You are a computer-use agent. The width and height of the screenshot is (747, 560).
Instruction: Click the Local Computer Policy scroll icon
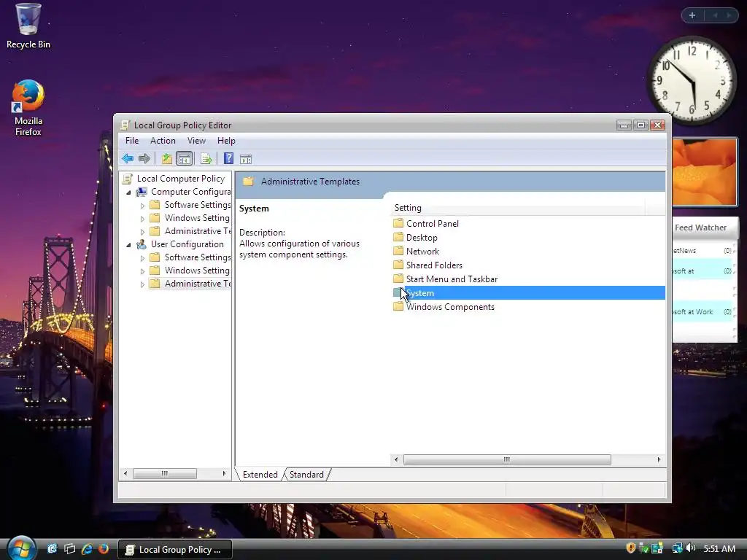127,179
